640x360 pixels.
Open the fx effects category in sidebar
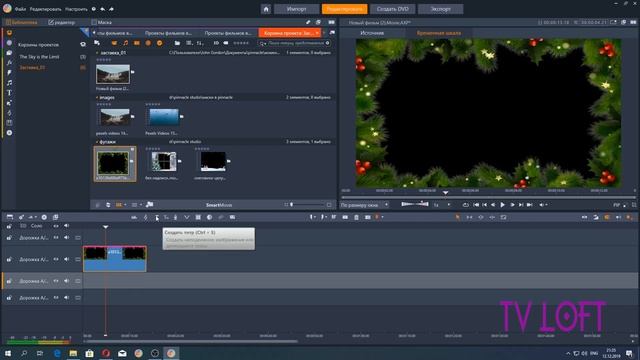[9, 62]
